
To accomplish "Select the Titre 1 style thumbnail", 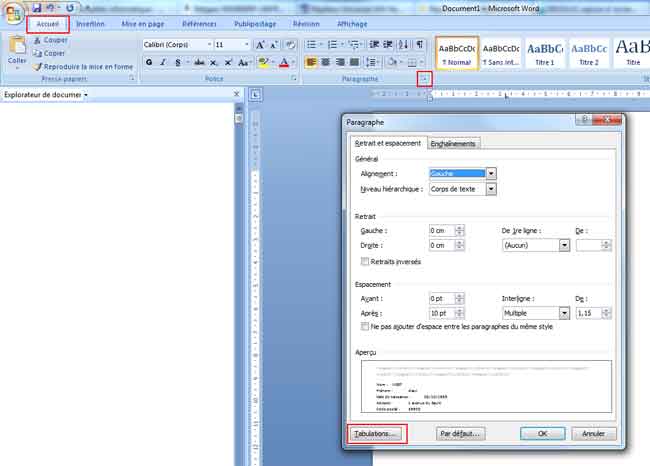I will tap(545, 52).
